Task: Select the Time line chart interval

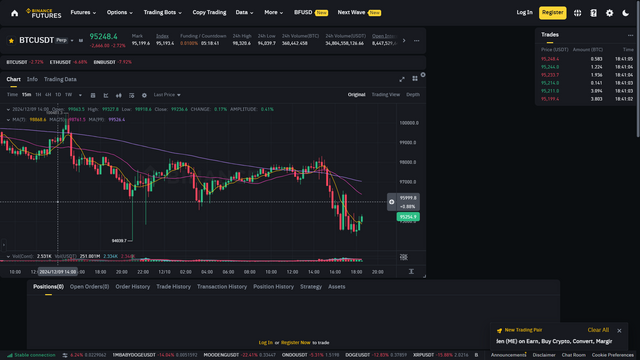Action: [x=12, y=95]
